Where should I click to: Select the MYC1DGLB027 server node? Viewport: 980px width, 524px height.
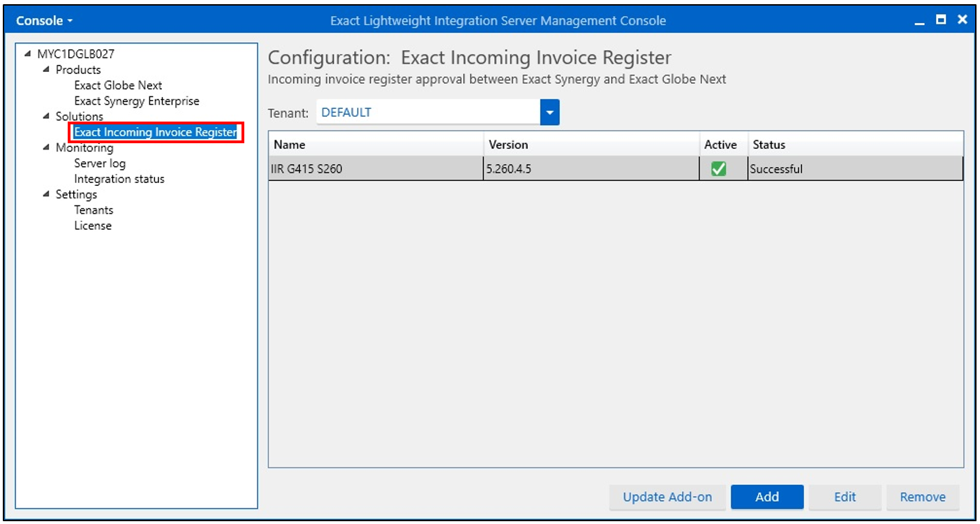(x=75, y=54)
